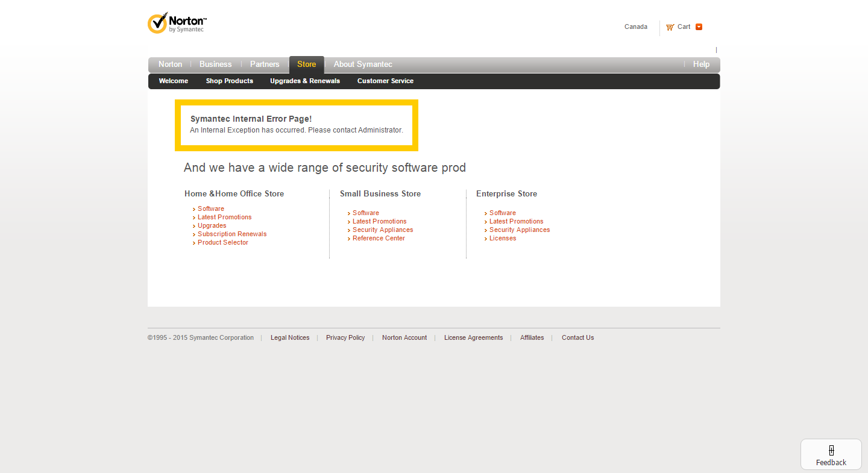Click the Symantec Internal Error Page heading
Image resolution: width=868 pixels, height=473 pixels.
[x=251, y=119]
